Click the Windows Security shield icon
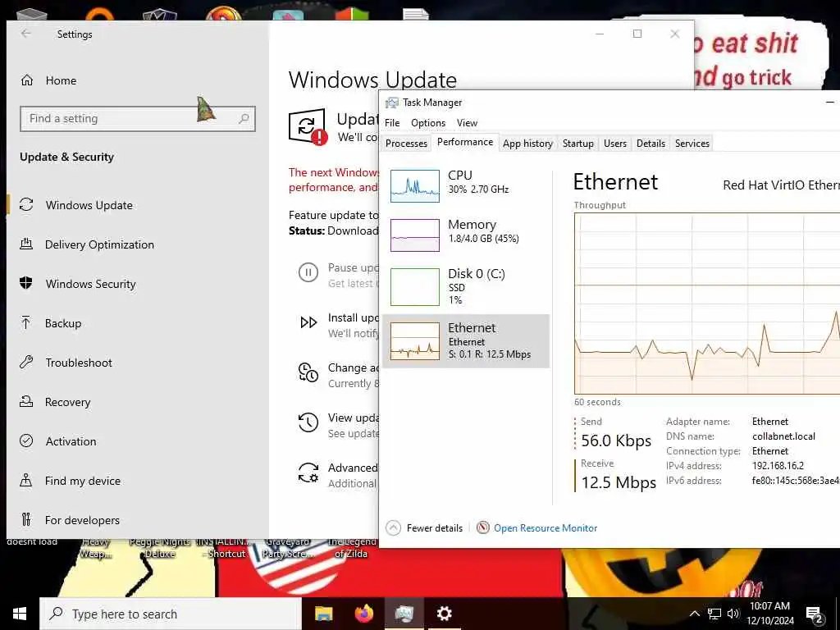Image resolution: width=840 pixels, height=630 pixels. 26,283
